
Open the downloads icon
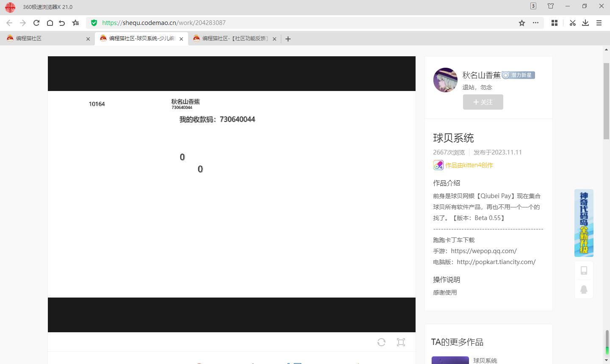tap(585, 23)
